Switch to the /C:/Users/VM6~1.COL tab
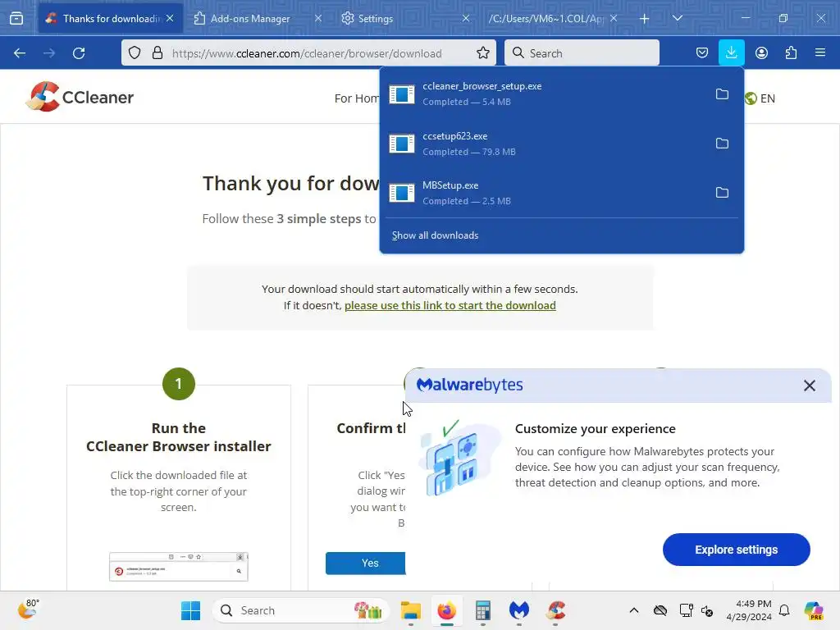The height and width of the screenshot is (630, 840). (546, 19)
